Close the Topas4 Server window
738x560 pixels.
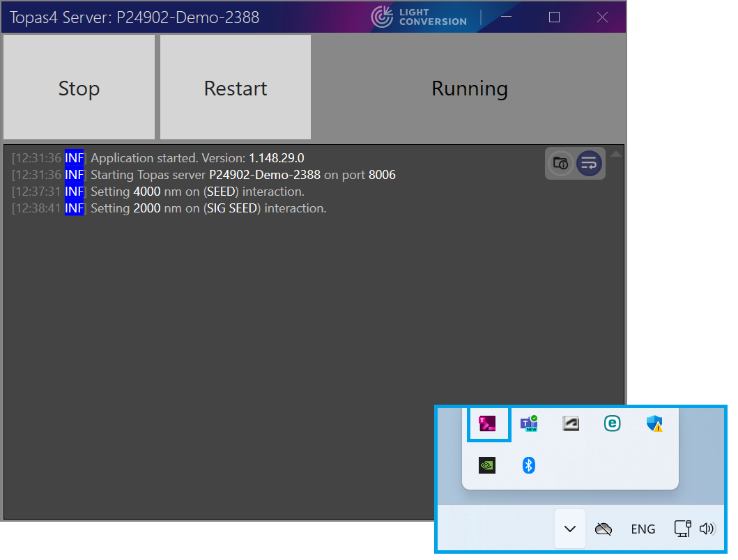coord(602,17)
